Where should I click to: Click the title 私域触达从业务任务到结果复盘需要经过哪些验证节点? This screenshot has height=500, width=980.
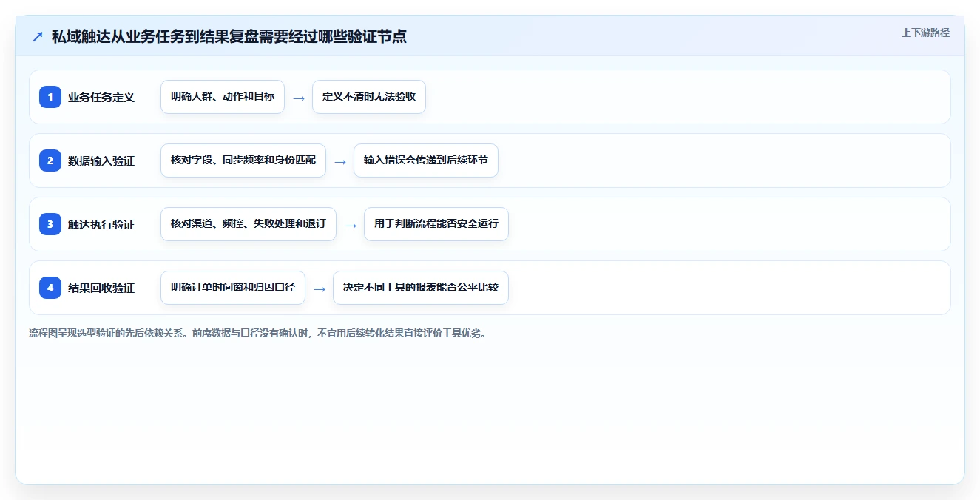(229, 36)
